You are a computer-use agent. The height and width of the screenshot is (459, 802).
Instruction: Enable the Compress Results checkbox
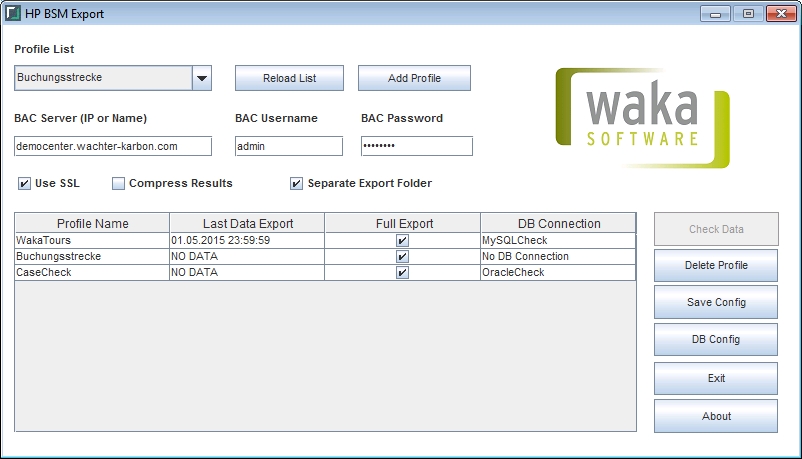(118, 183)
